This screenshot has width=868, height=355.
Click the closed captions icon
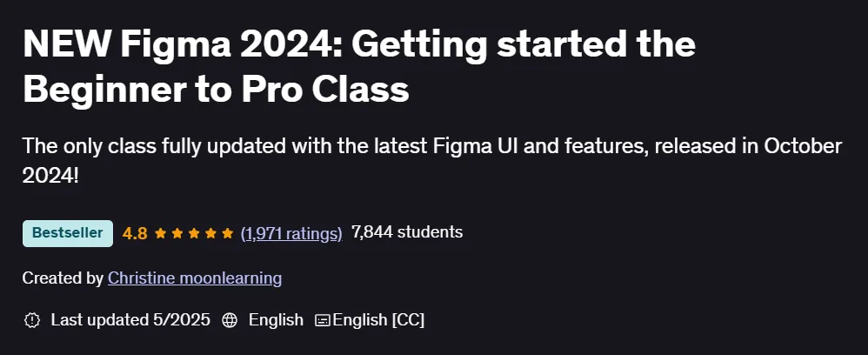(323, 320)
